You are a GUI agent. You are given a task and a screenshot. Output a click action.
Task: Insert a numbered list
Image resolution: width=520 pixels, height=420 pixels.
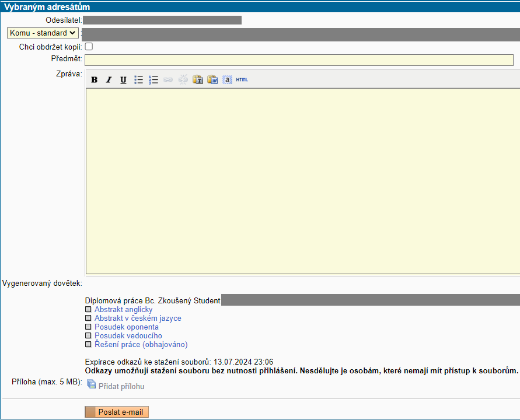[153, 80]
